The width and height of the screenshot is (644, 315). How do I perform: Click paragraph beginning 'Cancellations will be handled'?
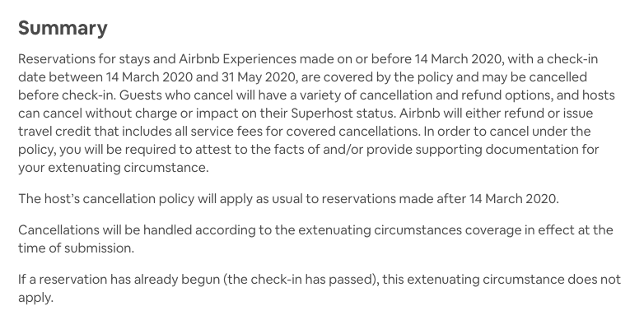[x=315, y=239]
